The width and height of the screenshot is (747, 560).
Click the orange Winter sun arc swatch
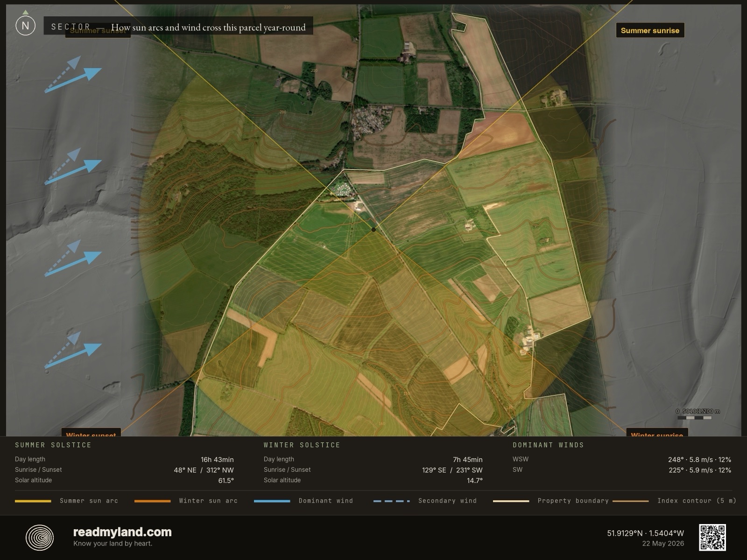(153, 501)
